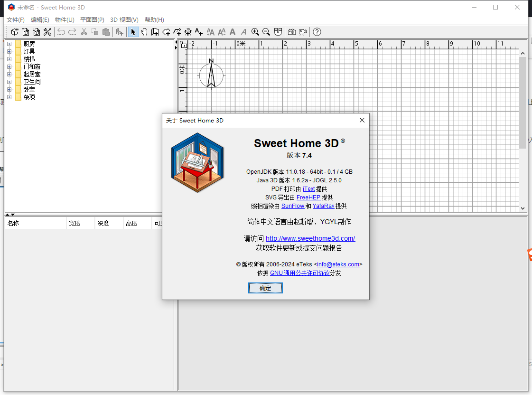Visit the sweethome3d.com link
The width and height of the screenshot is (532, 395).
[x=310, y=238]
